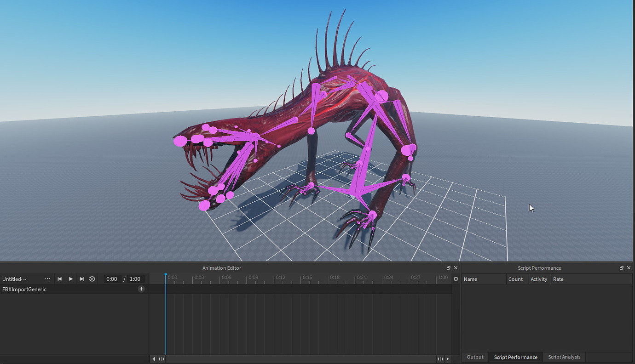
Task: Sort by the Activity column header
Action: click(539, 279)
